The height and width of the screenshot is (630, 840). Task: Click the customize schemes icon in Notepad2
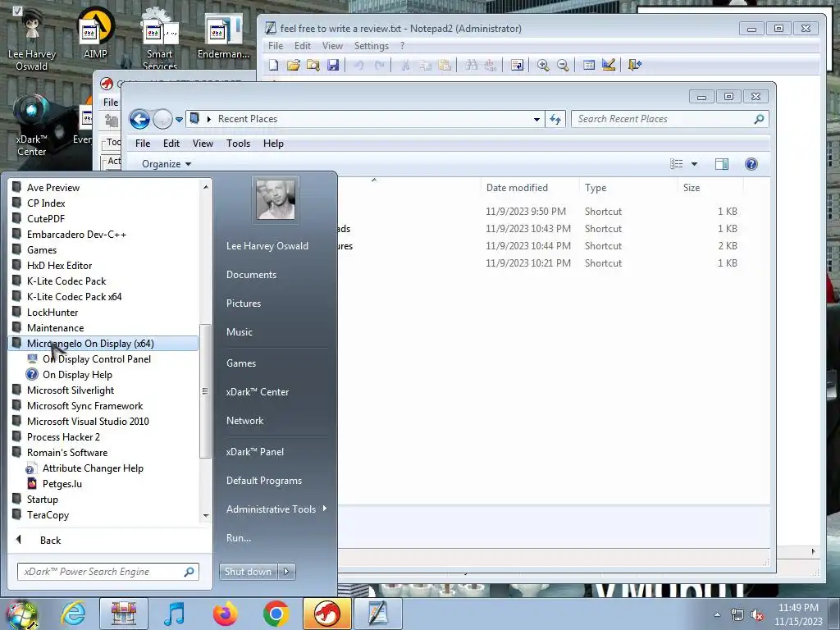click(608, 65)
